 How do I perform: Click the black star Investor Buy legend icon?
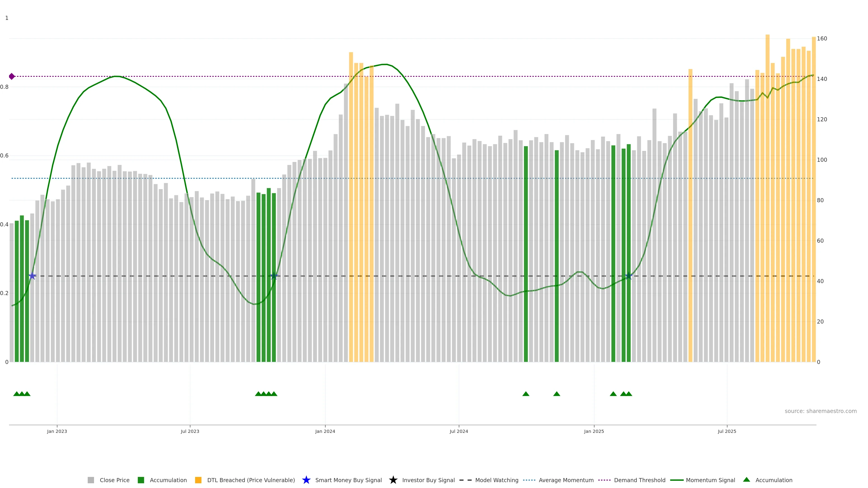click(x=393, y=480)
